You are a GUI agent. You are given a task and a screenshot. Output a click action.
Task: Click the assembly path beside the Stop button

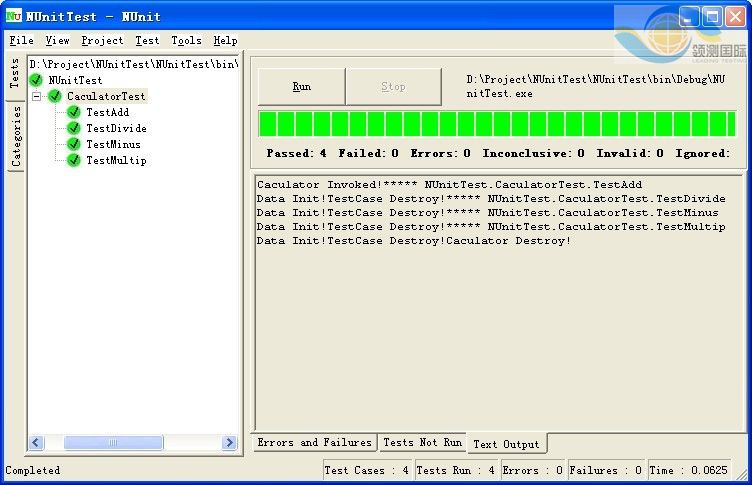[x=595, y=86]
